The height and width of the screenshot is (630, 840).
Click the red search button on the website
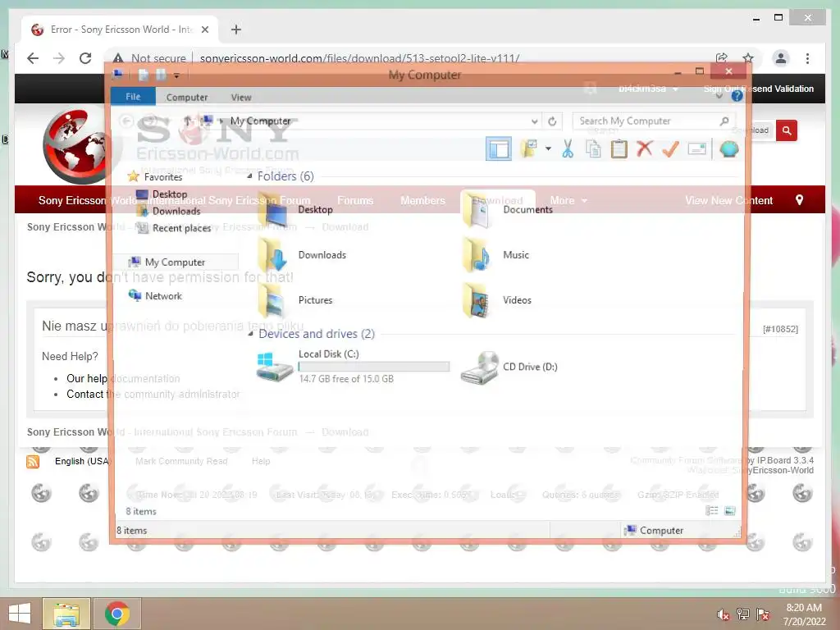[x=787, y=130]
